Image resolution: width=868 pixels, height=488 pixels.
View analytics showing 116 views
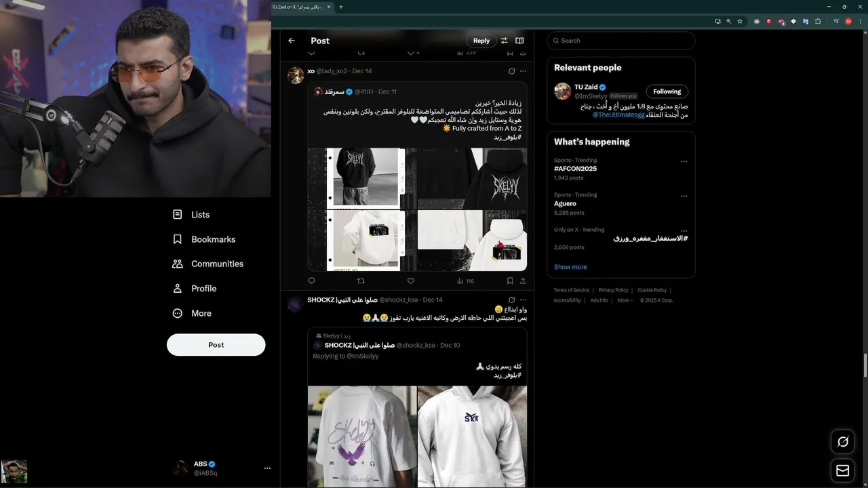465,281
